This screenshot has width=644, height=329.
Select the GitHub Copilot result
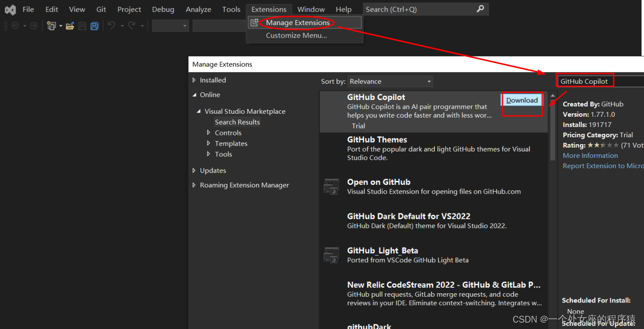tap(433, 112)
